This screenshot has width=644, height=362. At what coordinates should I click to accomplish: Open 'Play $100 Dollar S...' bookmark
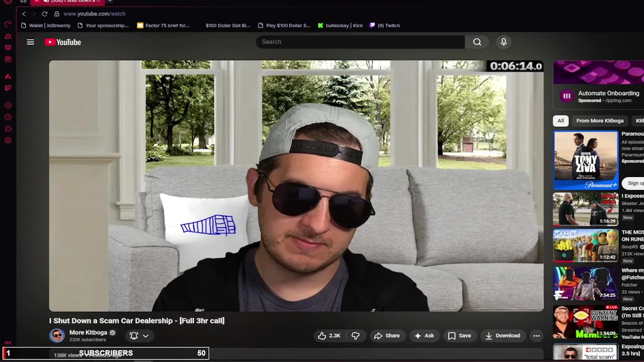[x=284, y=26]
